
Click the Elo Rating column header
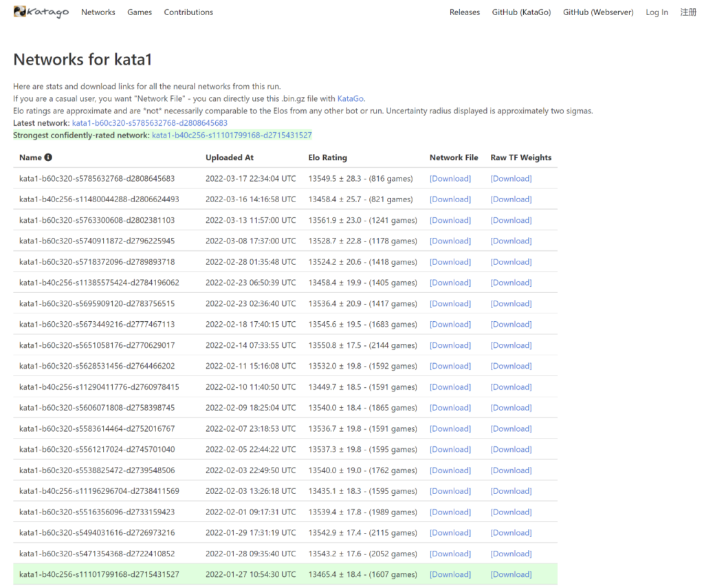pos(328,157)
